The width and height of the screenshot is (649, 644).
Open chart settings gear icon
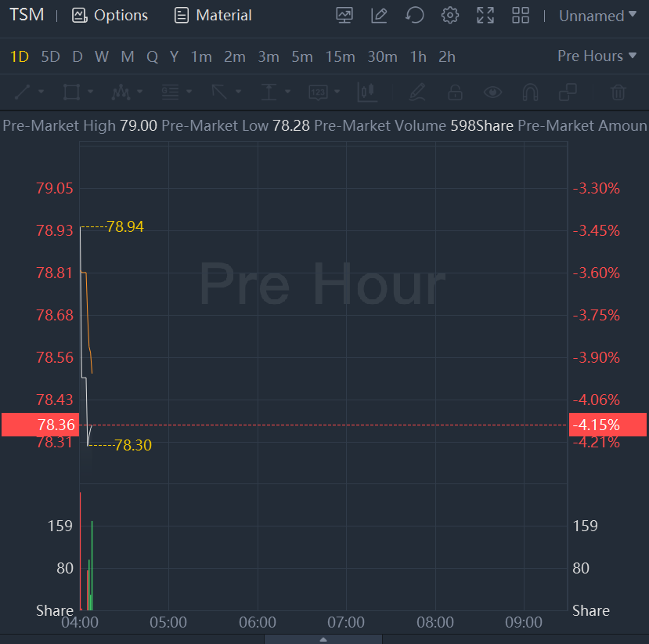pos(450,15)
